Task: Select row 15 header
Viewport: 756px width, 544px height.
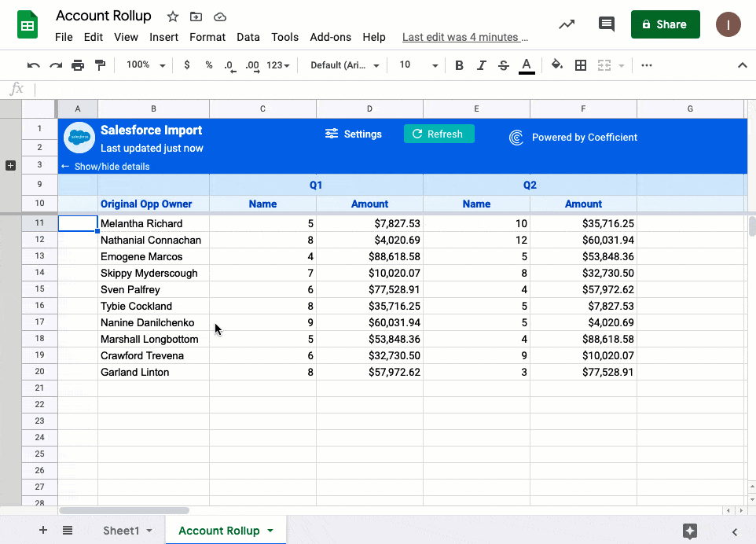Action: point(39,289)
